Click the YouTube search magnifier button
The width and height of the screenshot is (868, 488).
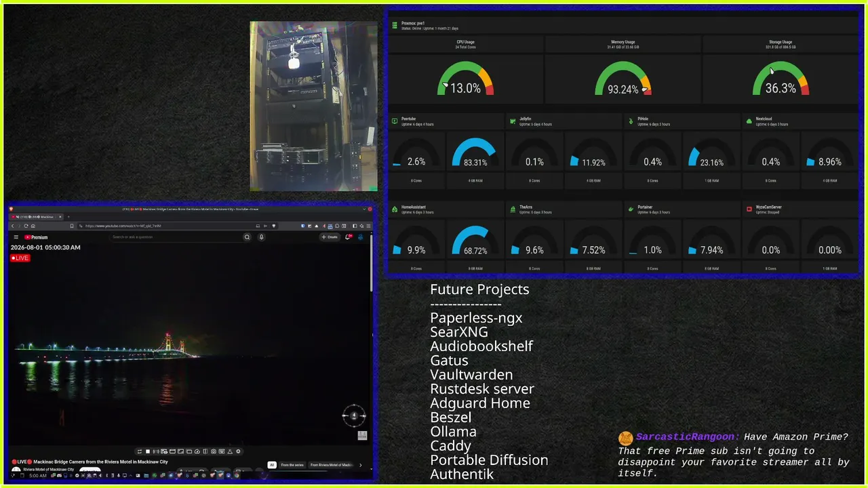[247, 237]
